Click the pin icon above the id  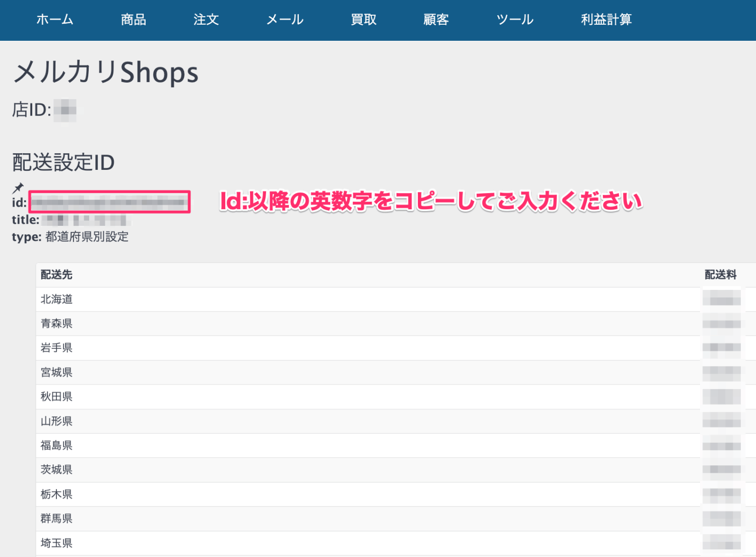pos(18,188)
